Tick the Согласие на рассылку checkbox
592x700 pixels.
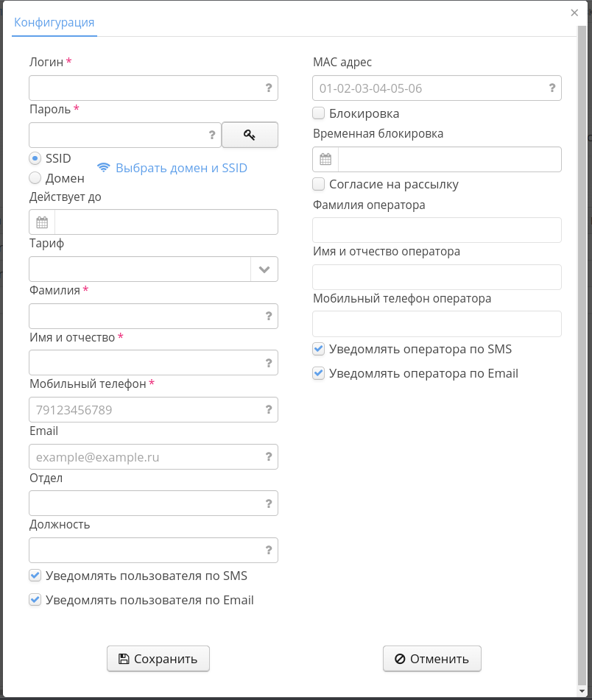click(319, 184)
